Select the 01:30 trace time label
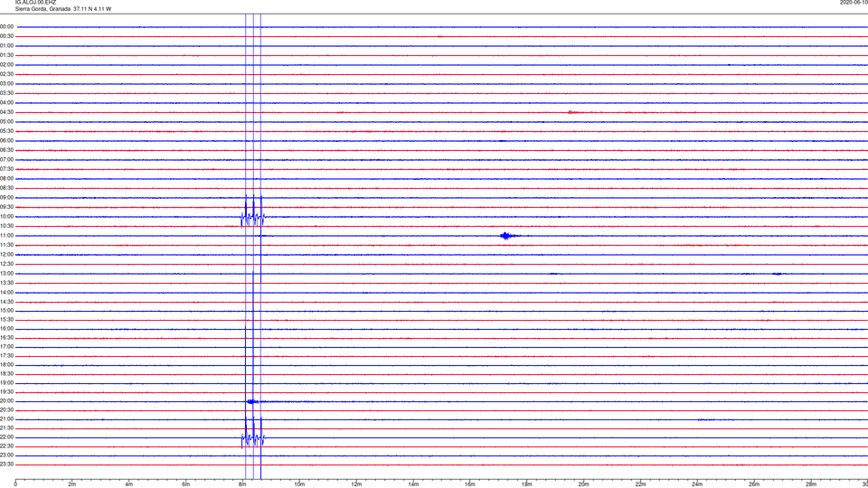The width and height of the screenshot is (868, 488). [x=6, y=55]
